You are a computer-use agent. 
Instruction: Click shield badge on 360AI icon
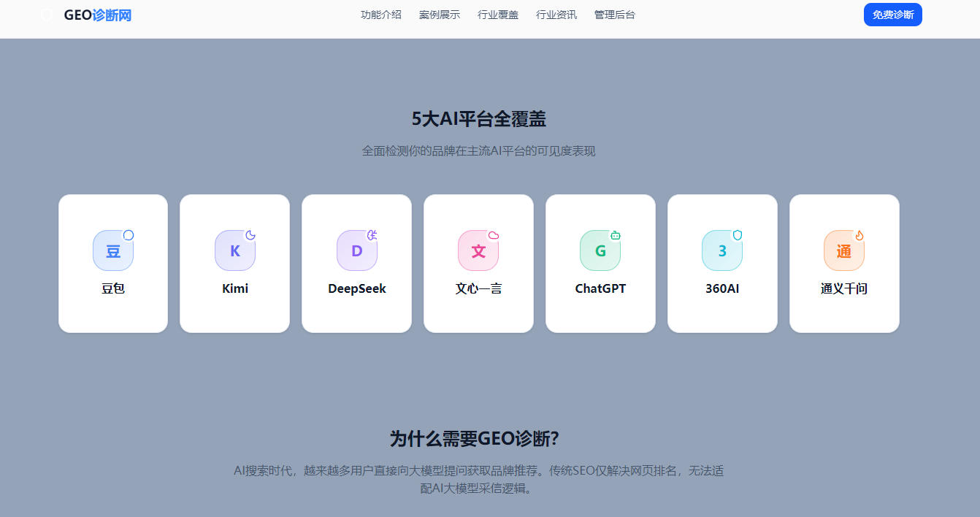pos(738,235)
